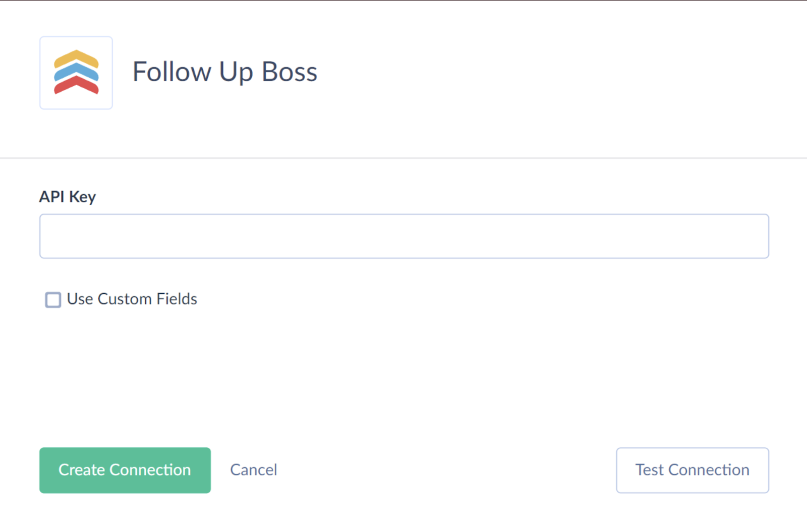The image size is (807, 532).
Task: Click the Follow Up Boss logo icon
Action: click(x=76, y=73)
